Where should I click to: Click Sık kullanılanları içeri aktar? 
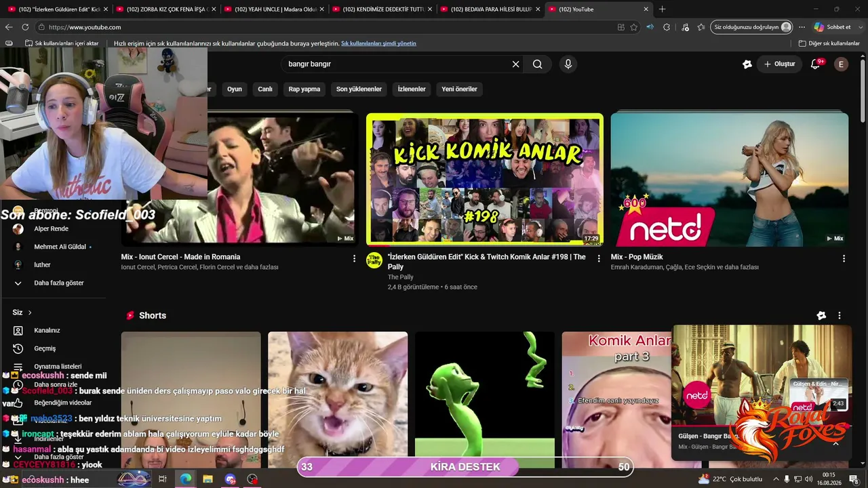click(x=62, y=43)
